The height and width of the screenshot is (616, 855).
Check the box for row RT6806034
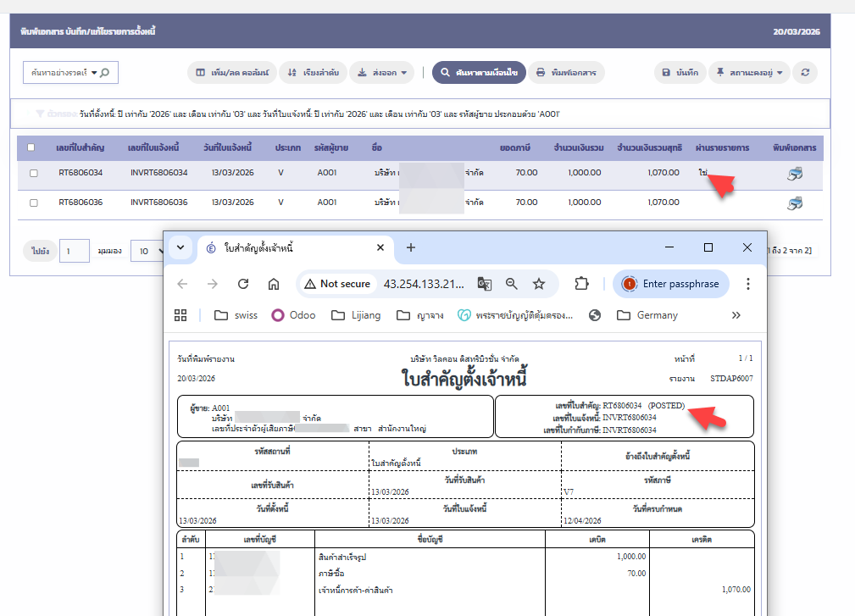[34, 174]
